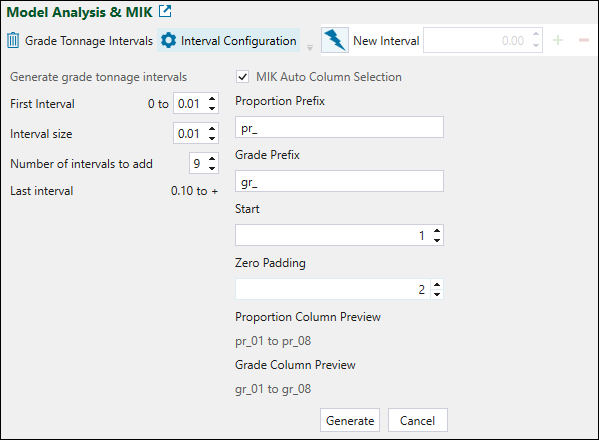Viewport: 599px width, 440px height.
Task: Click the gear icon for Interval Configuration
Action: pyautogui.click(x=168, y=40)
